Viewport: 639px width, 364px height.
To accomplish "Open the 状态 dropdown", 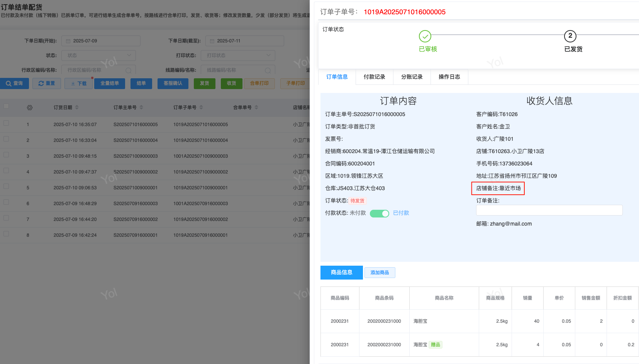I will (x=98, y=56).
